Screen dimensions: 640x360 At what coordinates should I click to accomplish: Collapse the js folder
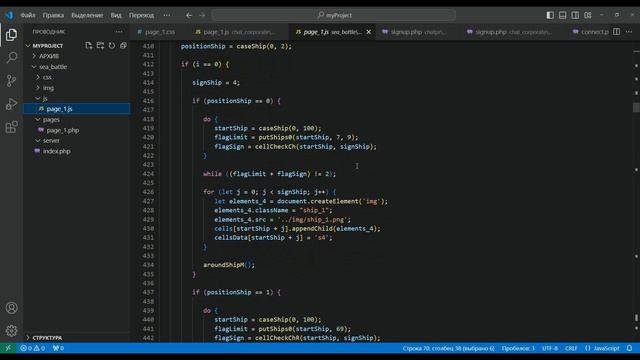coord(45,98)
